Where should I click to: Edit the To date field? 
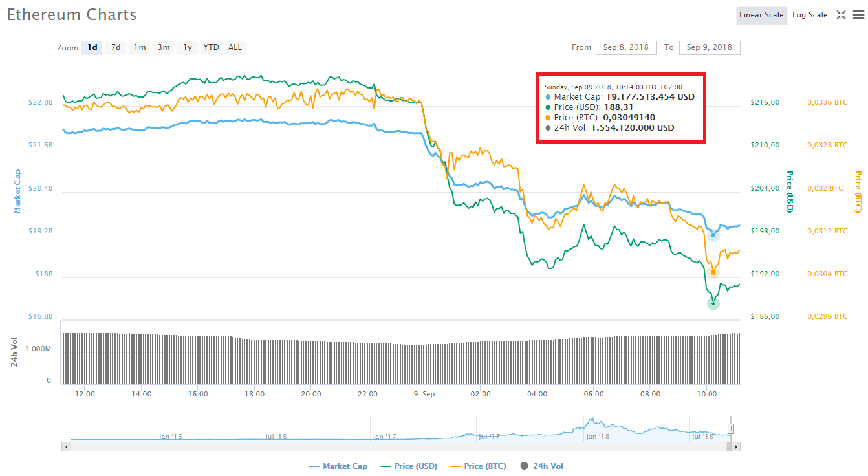pyautogui.click(x=710, y=47)
